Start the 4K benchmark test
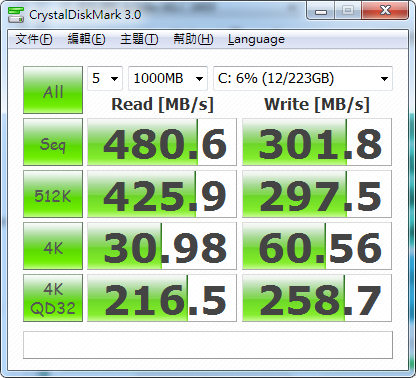Screen dimensions: 416x378 pos(53,246)
